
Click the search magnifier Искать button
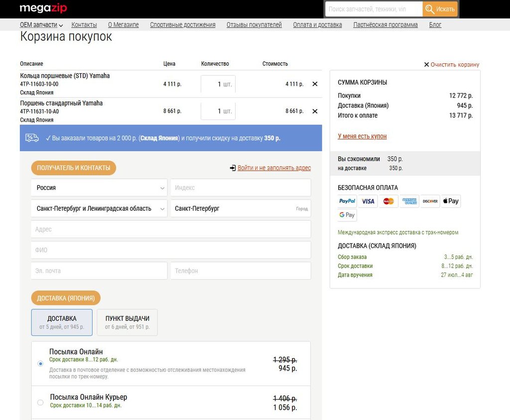tap(440, 9)
